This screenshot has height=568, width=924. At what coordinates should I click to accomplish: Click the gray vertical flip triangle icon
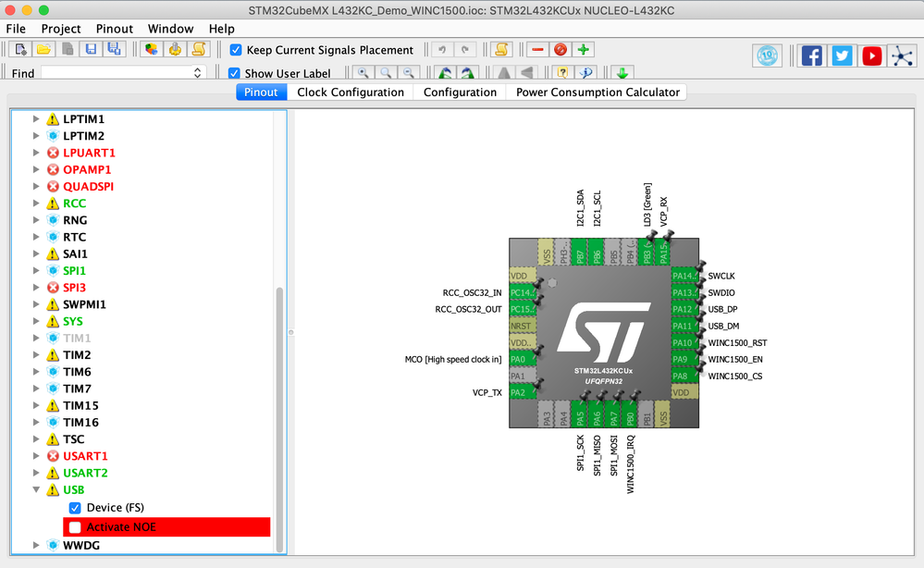click(504, 72)
